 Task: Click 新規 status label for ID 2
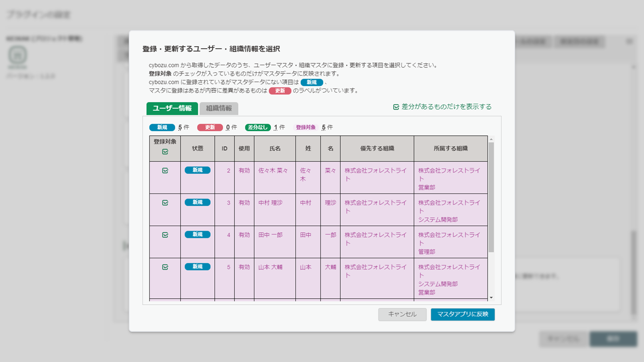click(198, 170)
